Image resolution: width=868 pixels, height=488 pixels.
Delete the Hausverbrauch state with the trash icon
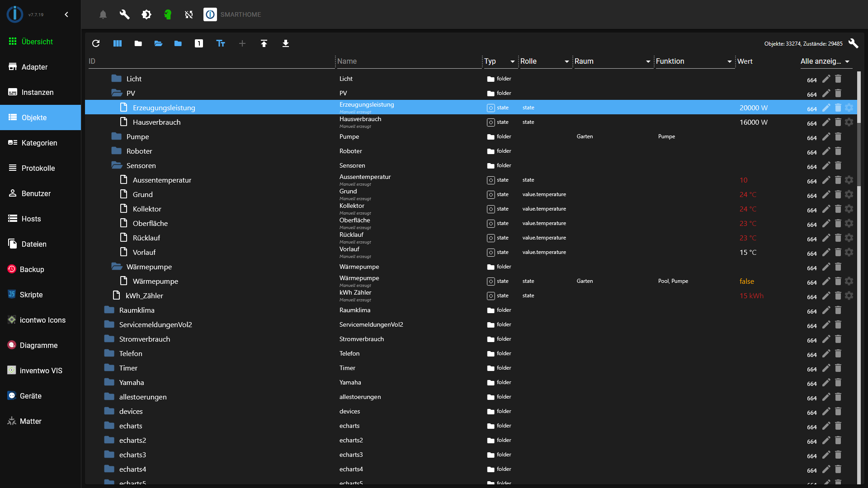pyautogui.click(x=838, y=122)
